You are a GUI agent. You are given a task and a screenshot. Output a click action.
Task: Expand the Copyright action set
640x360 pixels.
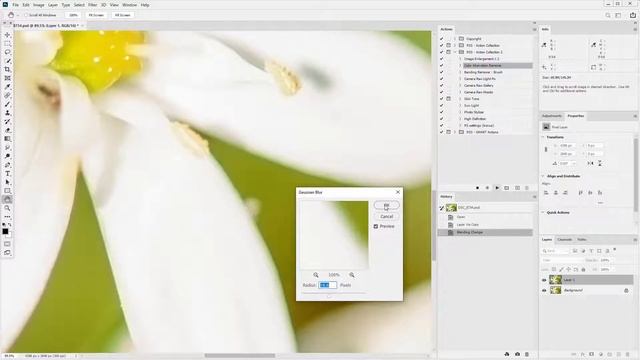455,39
